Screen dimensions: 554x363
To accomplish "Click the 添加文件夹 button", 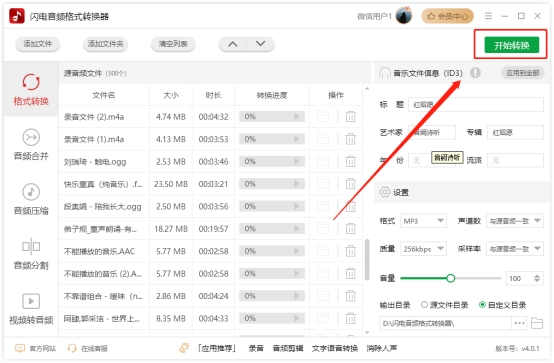I will click(x=105, y=44).
